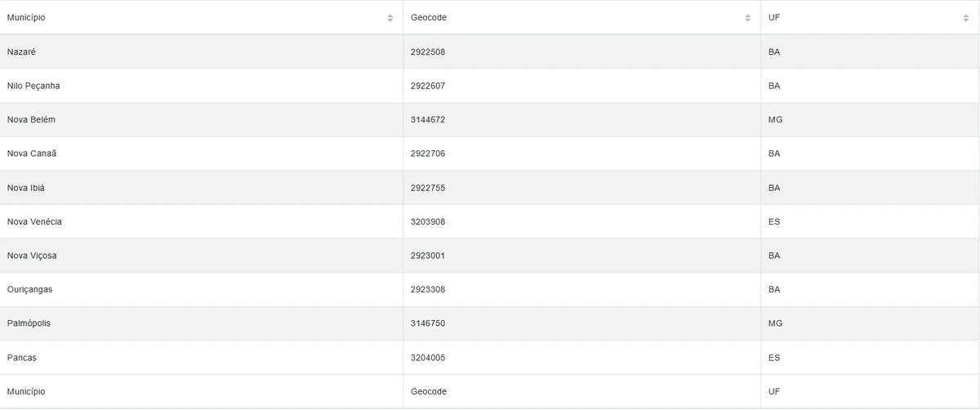Sort table by Geocode sort icon
980x410 pixels.
click(x=747, y=18)
